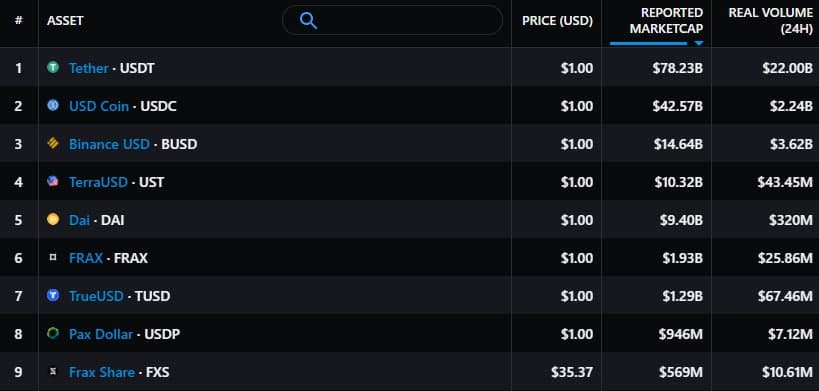The height and width of the screenshot is (391, 819).
Task: Sort by the # rank column header
Action: tap(19, 21)
